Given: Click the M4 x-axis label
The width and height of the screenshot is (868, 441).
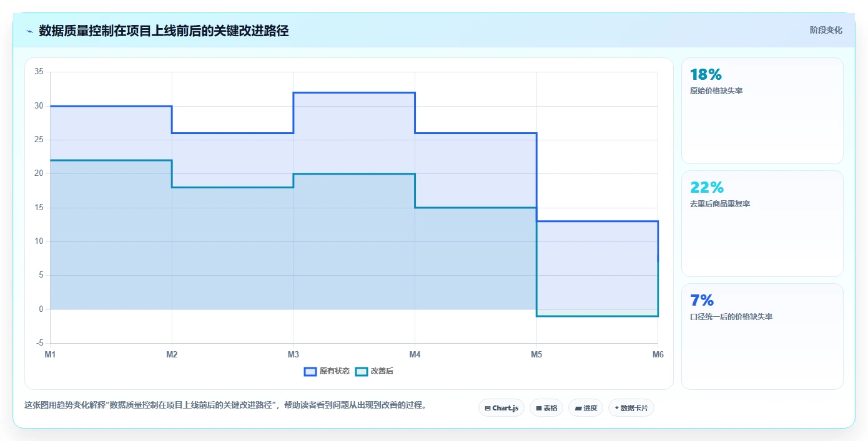Looking at the screenshot, I should pos(415,354).
